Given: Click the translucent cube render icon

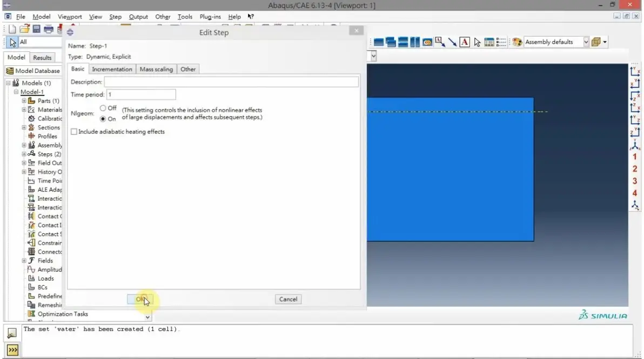Looking at the screenshot, I should point(596,42).
